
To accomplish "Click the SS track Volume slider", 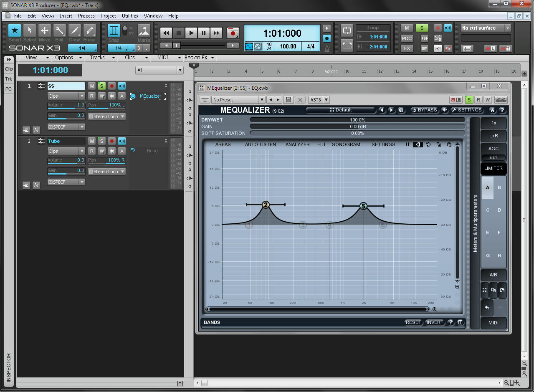I will [66, 105].
